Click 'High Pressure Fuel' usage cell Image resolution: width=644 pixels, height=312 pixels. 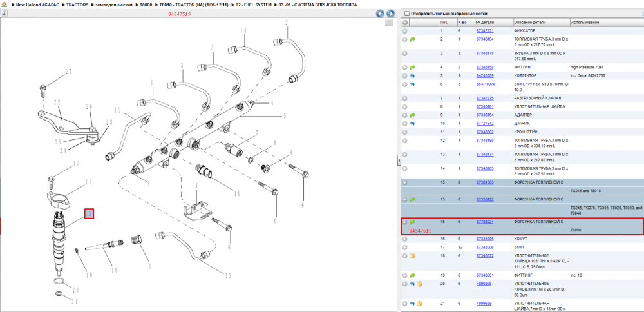585,67
